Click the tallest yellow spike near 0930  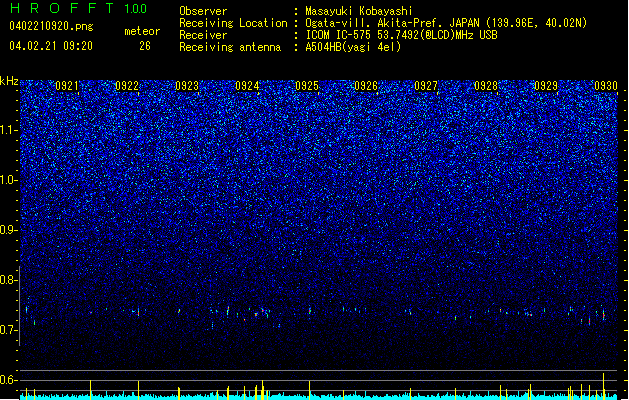click(x=603, y=386)
